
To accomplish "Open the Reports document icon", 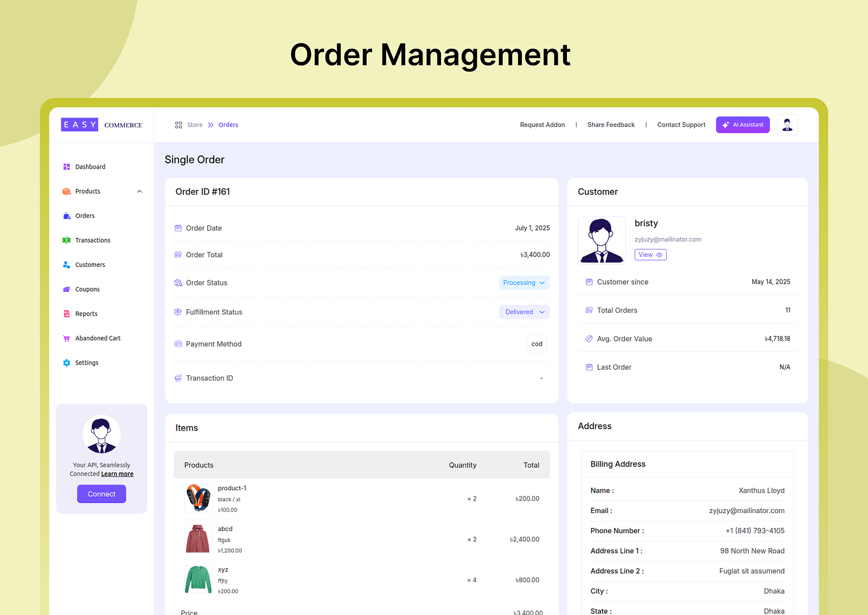I will click(67, 314).
